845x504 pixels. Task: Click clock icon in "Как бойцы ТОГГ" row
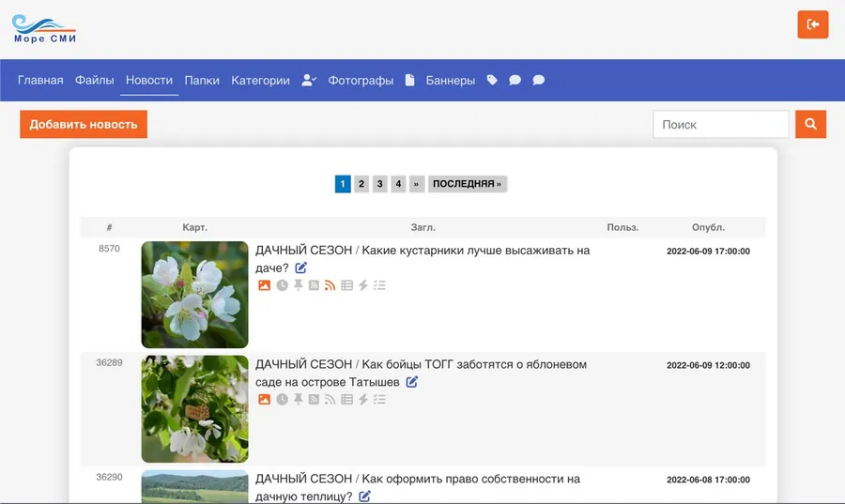282,400
